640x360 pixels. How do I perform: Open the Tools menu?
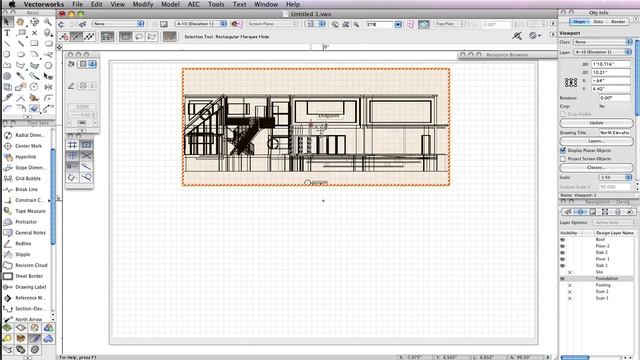[x=216, y=4]
